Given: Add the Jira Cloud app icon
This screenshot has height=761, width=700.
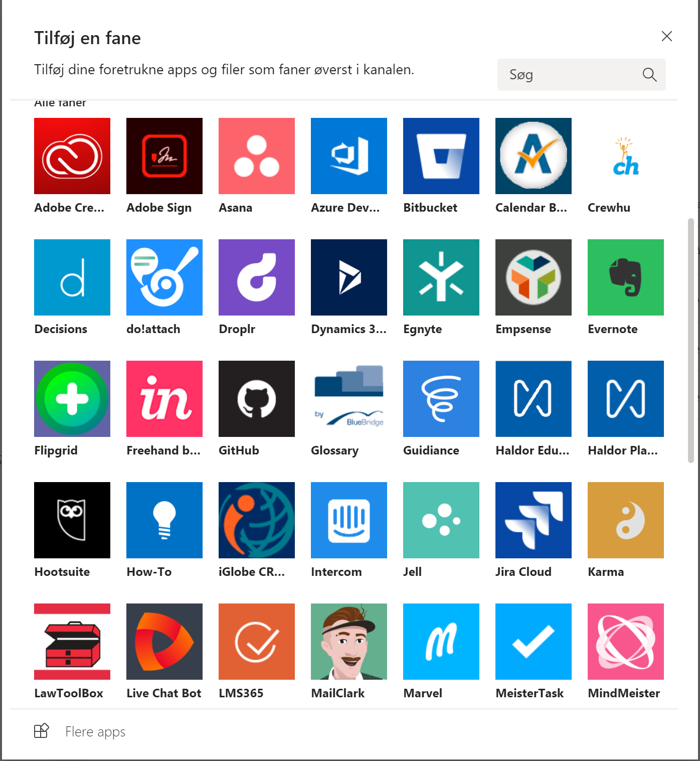Looking at the screenshot, I should pyautogui.click(x=534, y=520).
